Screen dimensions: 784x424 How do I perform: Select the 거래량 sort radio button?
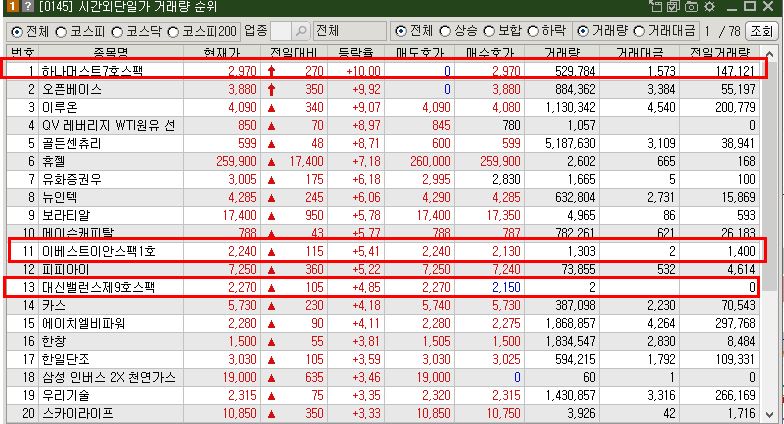(582, 31)
